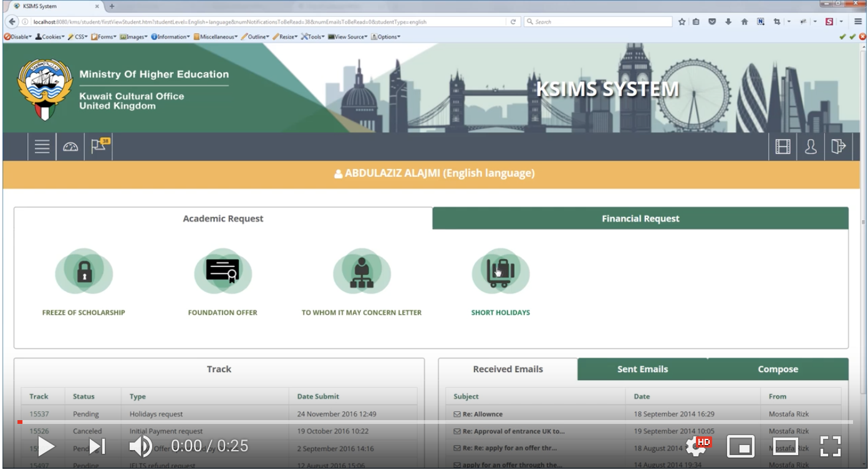This screenshot has height=470, width=868.
Task: Open the Short Holidays link
Action: pyautogui.click(x=501, y=312)
